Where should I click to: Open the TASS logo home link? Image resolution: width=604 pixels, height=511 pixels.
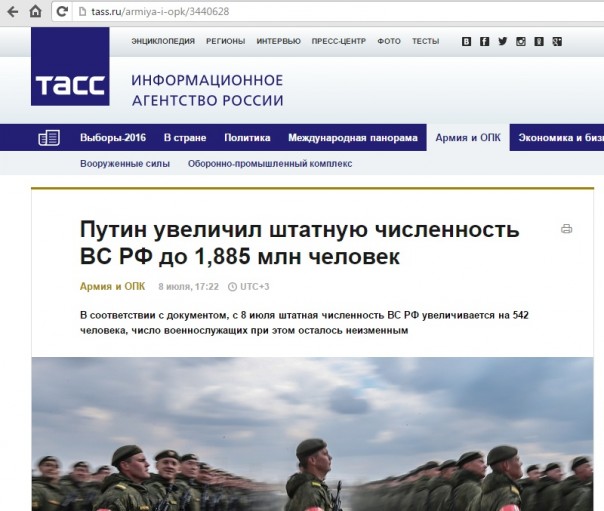point(70,66)
